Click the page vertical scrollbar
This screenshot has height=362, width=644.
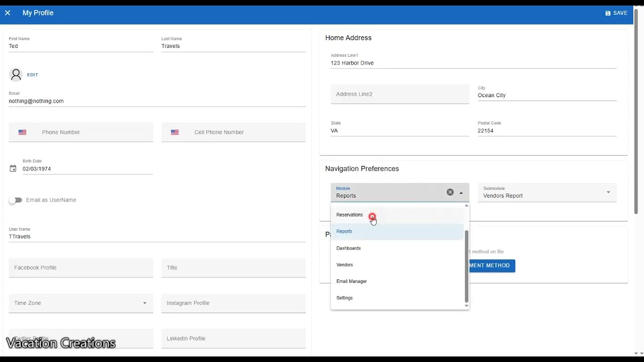[636, 112]
